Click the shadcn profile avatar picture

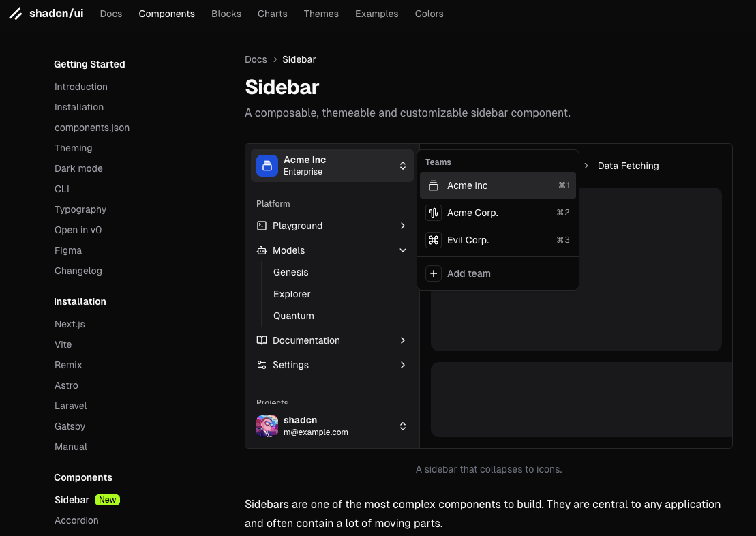pyautogui.click(x=267, y=426)
